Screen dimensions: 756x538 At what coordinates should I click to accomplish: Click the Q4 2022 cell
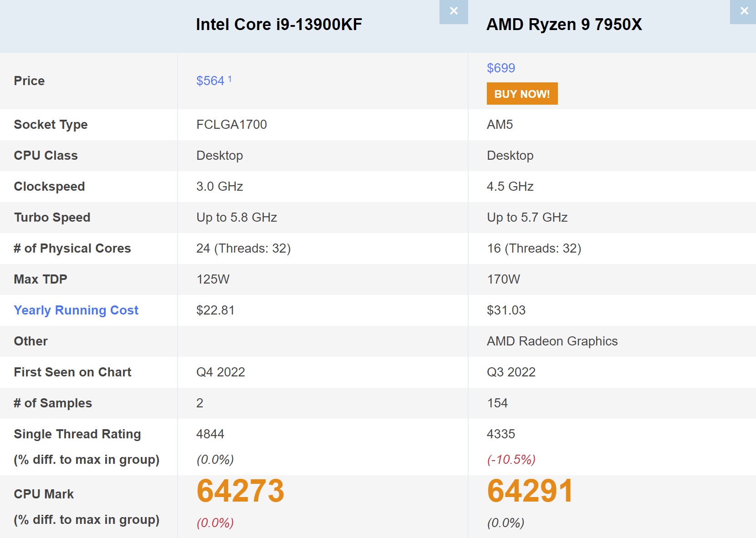pos(220,372)
